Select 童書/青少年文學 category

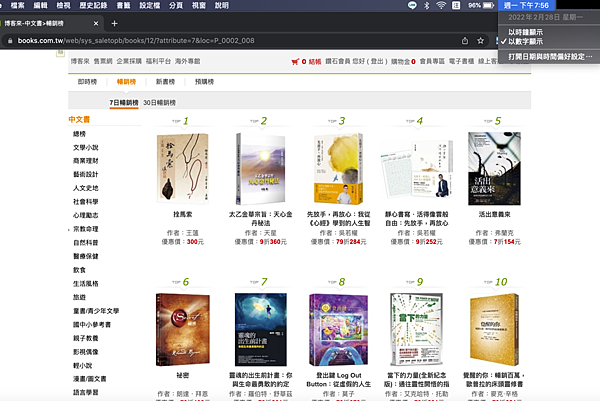tap(96, 311)
